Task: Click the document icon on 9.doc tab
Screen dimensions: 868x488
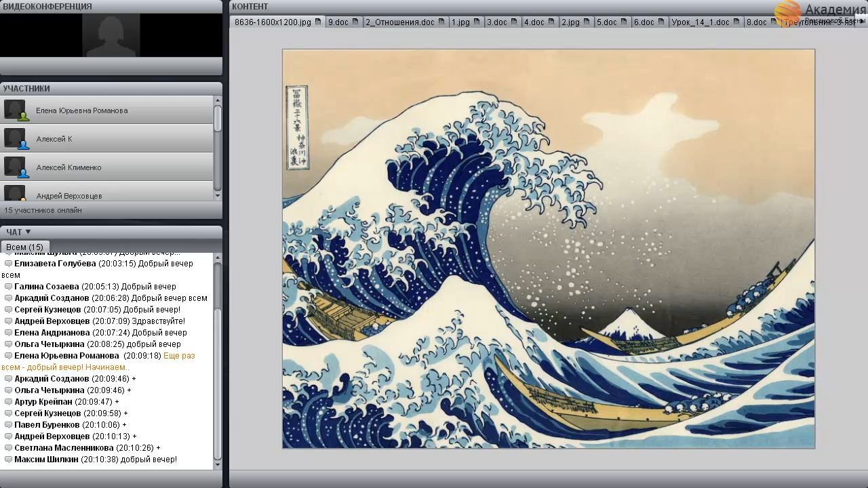Action: (x=355, y=22)
